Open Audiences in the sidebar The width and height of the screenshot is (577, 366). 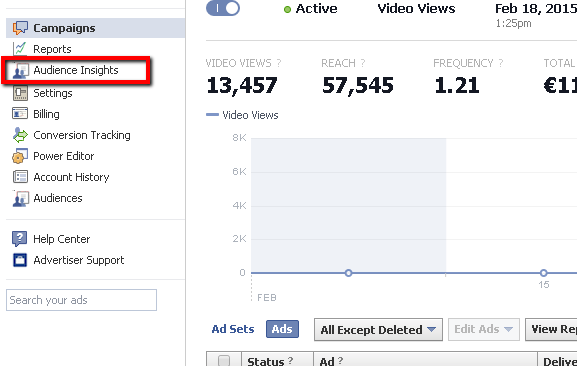pos(58,198)
